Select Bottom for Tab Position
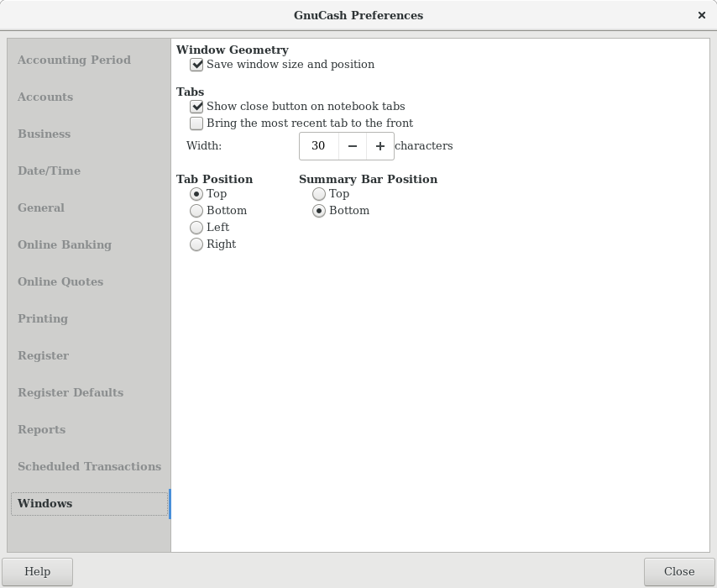This screenshot has width=717, height=588. coord(218,211)
